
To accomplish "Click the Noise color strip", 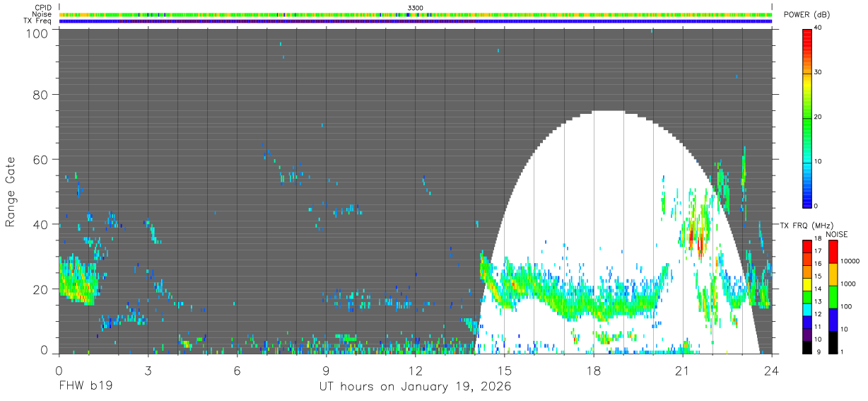I will (x=416, y=14).
